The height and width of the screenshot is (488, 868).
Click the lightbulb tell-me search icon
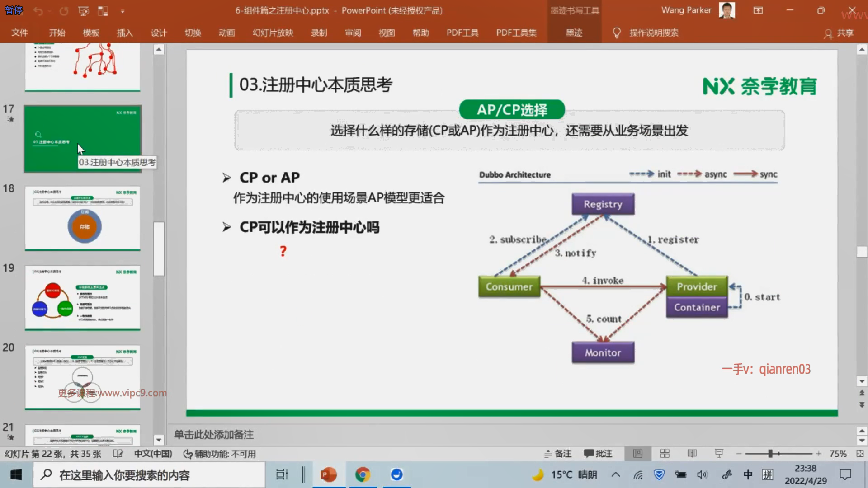[617, 33]
